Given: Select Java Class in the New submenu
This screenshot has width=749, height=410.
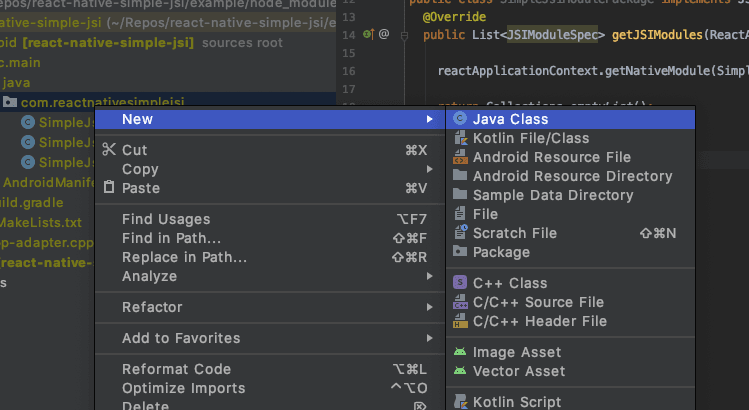Looking at the screenshot, I should coord(570,119).
